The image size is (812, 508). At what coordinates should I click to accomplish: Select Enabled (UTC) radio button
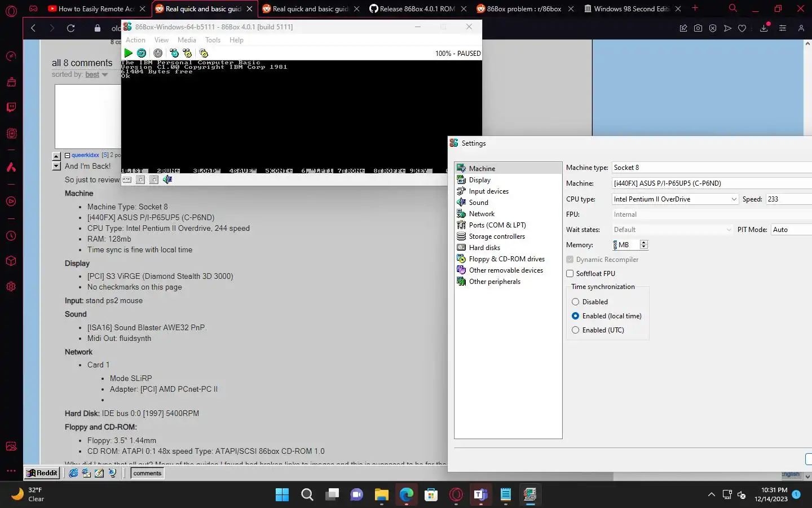[x=575, y=330]
